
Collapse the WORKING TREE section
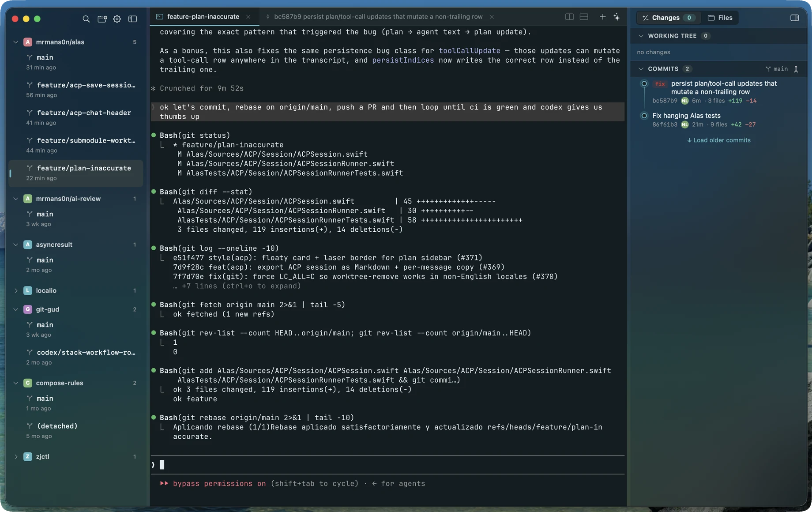tap(641, 36)
